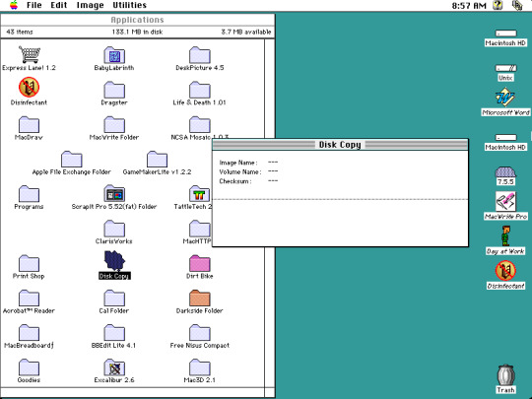Click the '133.1 MB in disk' status text

137,32
